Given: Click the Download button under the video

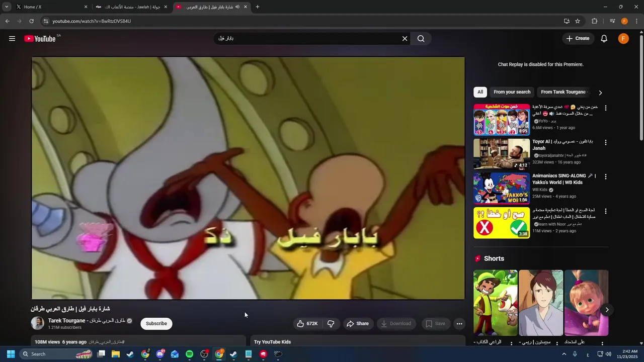Looking at the screenshot, I should point(396,324).
